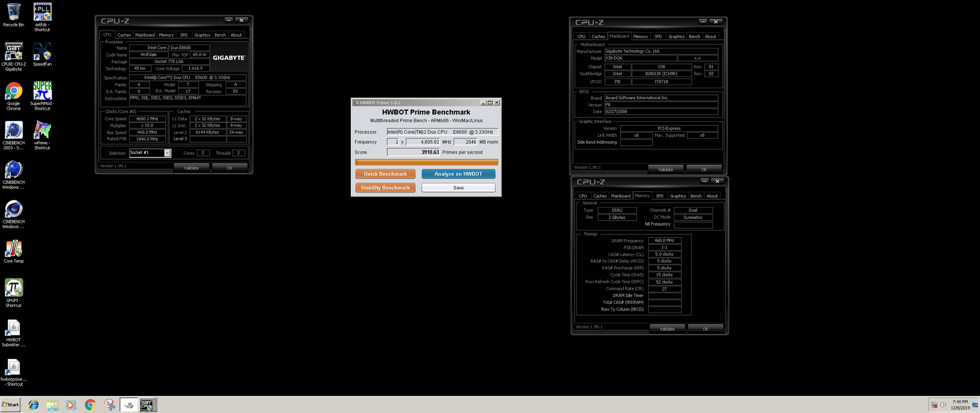Launch SpeedFan from the desktop

click(42, 54)
